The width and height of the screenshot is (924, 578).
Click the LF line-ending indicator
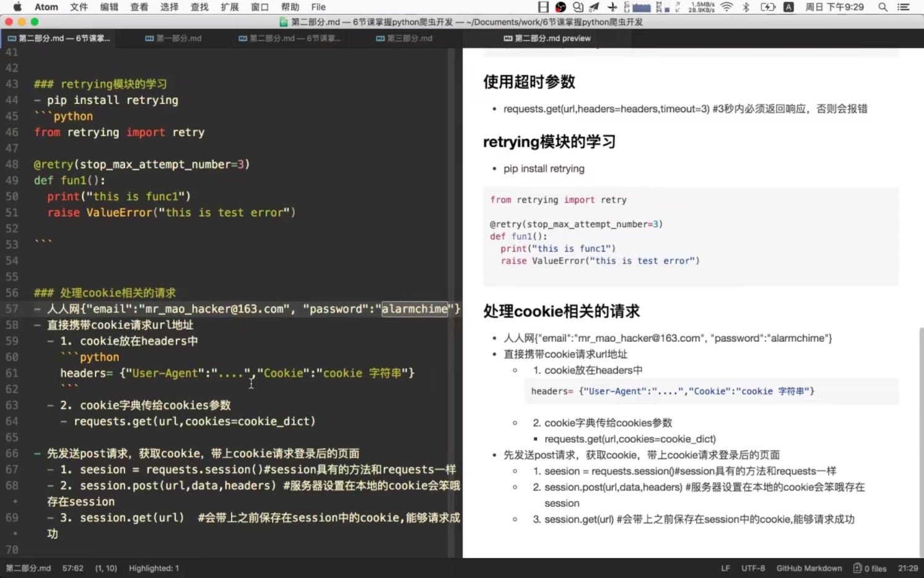coord(725,567)
